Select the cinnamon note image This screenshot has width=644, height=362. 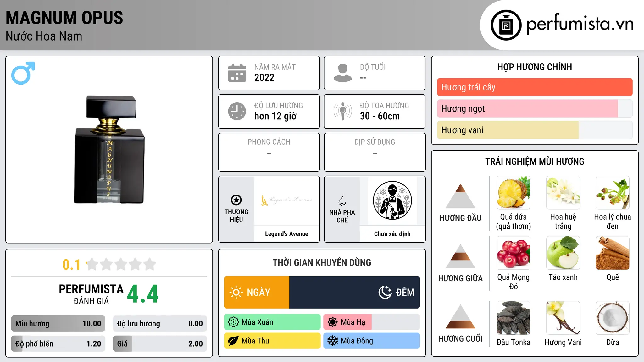pyautogui.click(x=613, y=253)
